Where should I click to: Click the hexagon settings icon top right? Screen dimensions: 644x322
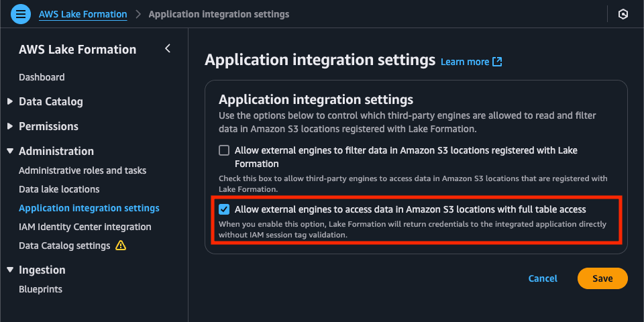point(623,14)
